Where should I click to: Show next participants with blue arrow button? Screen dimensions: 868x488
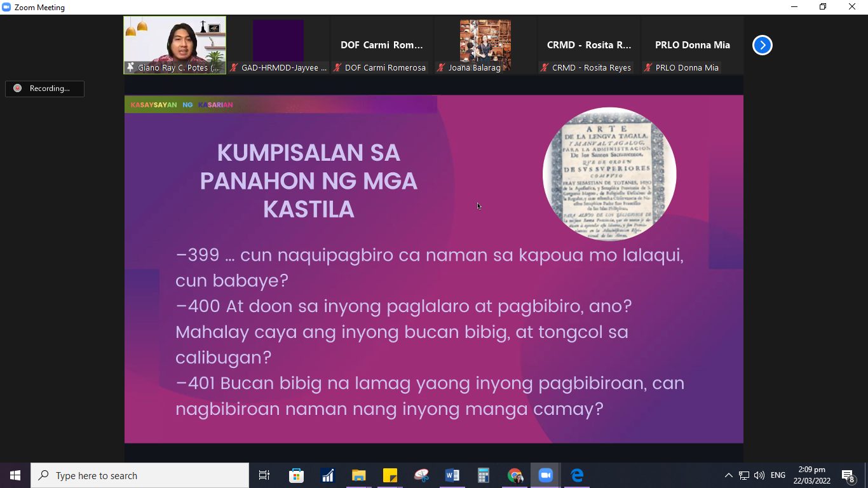[x=762, y=45]
